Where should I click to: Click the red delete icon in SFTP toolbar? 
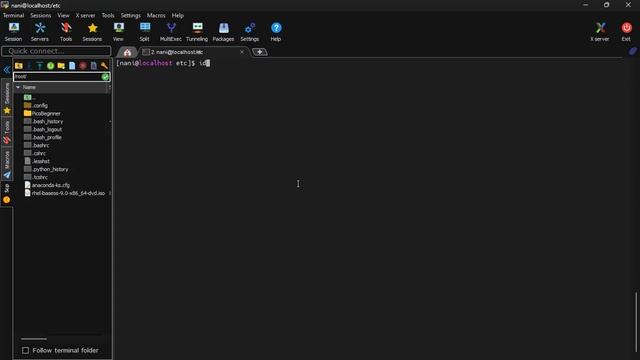83,66
